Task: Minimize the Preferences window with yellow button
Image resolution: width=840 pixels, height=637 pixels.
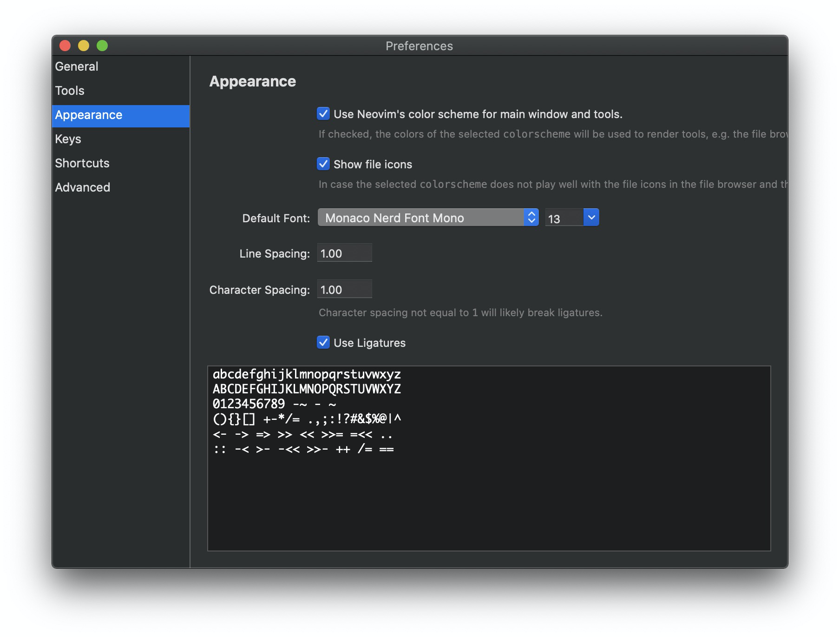Action: click(x=84, y=46)
